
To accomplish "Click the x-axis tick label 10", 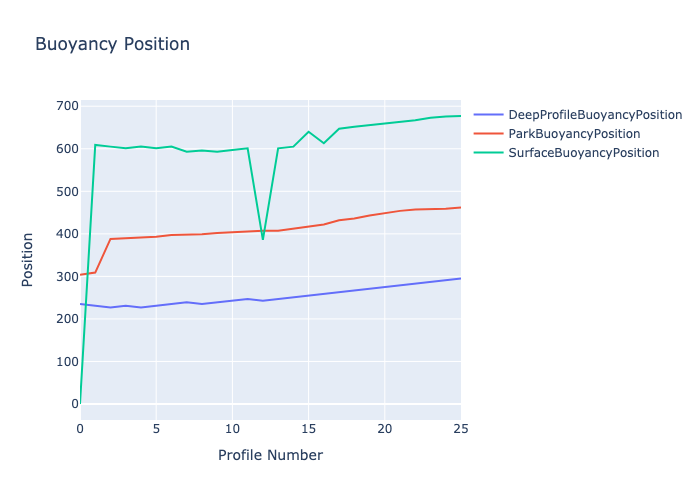I will pos(232,429).
